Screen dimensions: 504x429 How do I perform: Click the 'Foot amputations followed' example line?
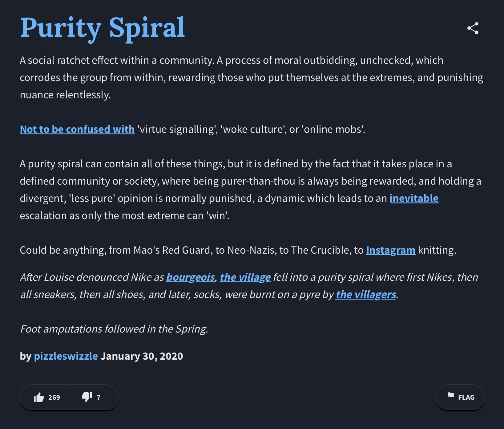(x=114, y=329)
